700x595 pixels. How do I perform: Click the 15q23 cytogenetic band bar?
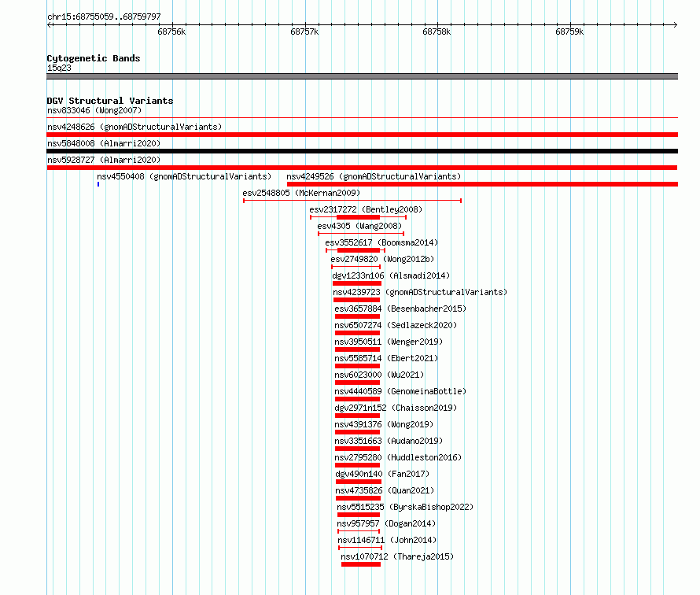tap(362, 76)
